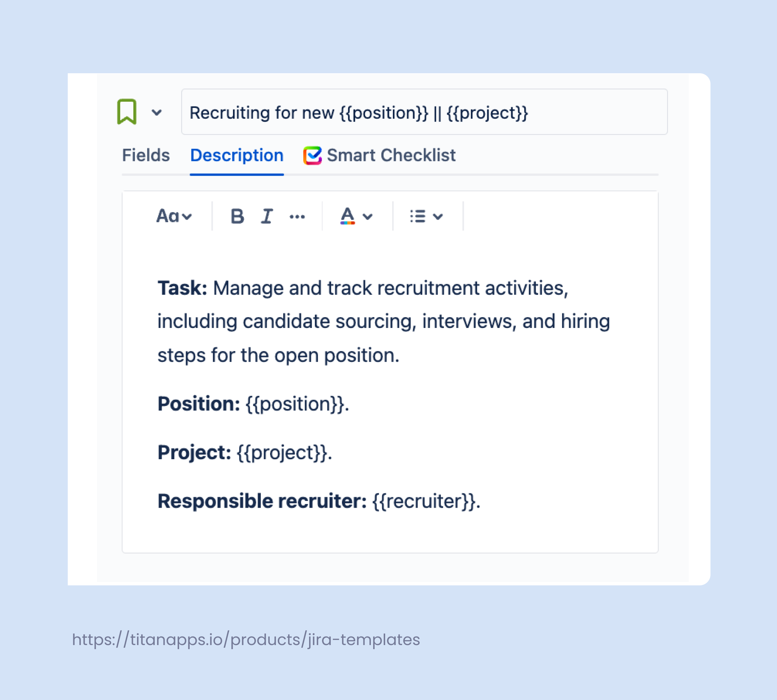Screen dimensions: 777x700
Task: Open the text style dropdown
Action: [x=187, y=216]
